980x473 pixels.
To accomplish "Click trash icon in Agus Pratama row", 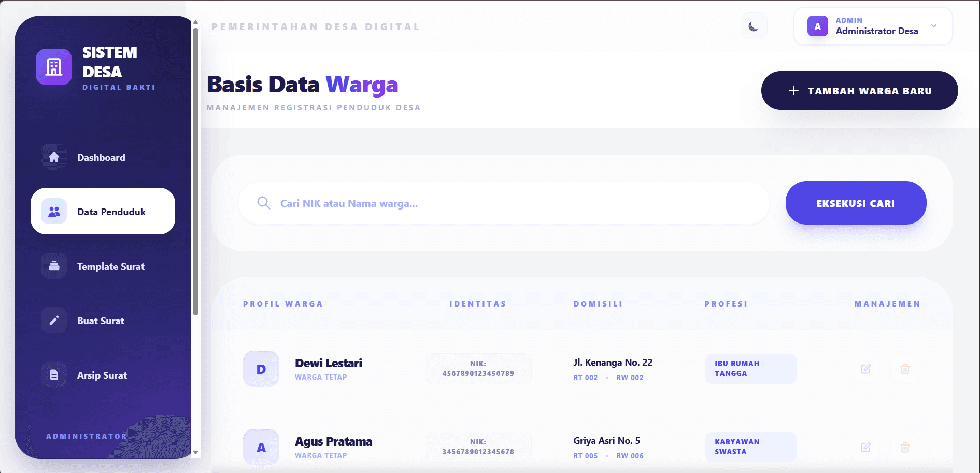I will (x=905, y=448).
